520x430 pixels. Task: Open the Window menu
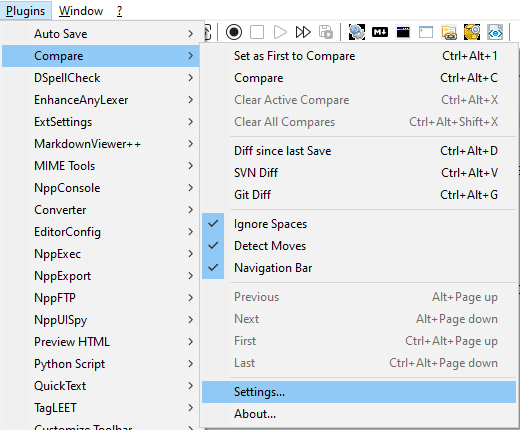tap(81, 11)
